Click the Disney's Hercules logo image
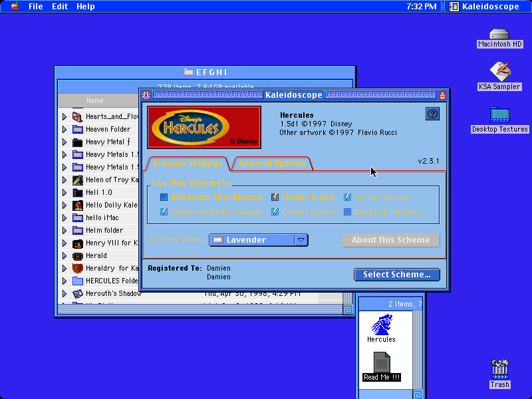 pos(204,127)
